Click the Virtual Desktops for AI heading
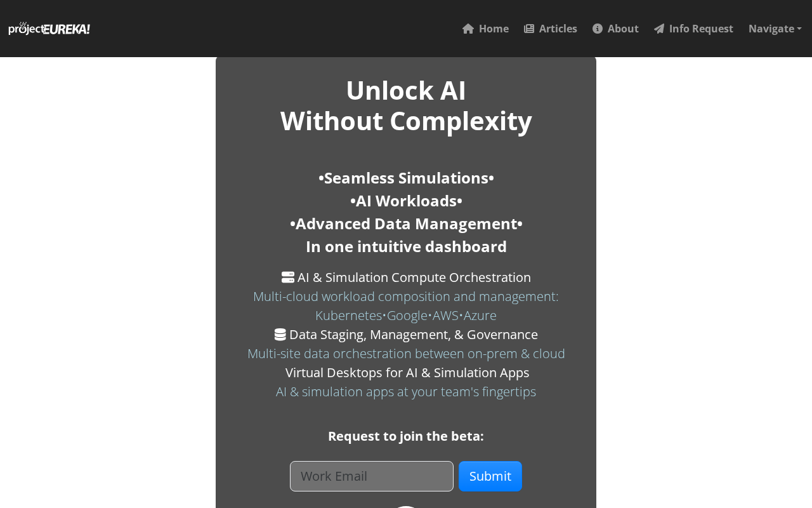Screen dimensions: 812x508 [x=407, y=373]
